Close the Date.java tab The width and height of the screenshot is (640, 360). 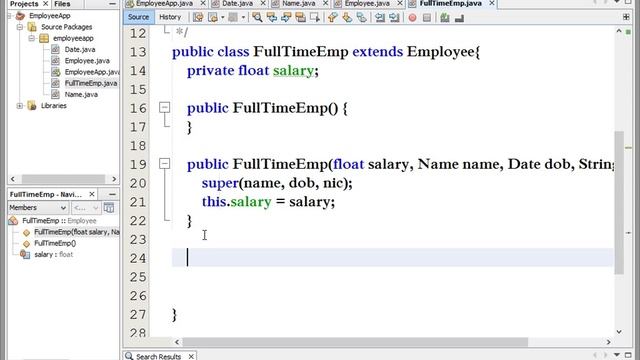[263, 3]
